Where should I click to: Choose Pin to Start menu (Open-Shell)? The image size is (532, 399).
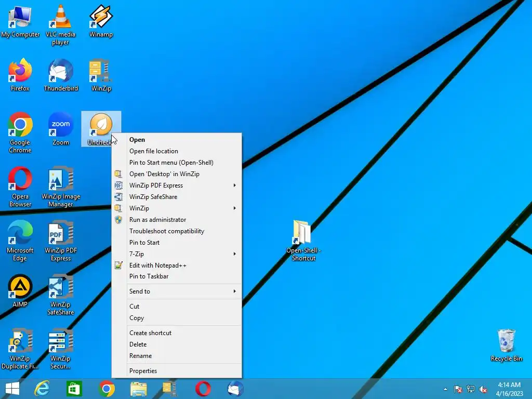177,163
